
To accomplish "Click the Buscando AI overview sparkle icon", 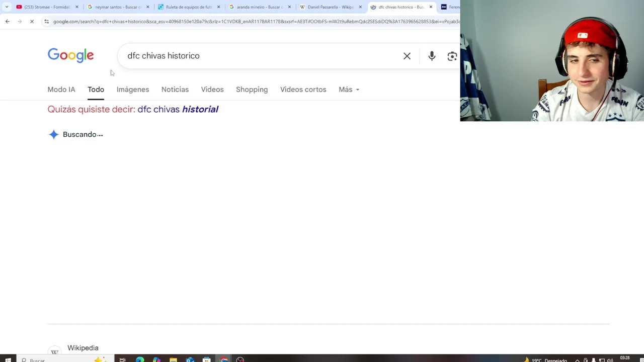I will coord(53,134).
